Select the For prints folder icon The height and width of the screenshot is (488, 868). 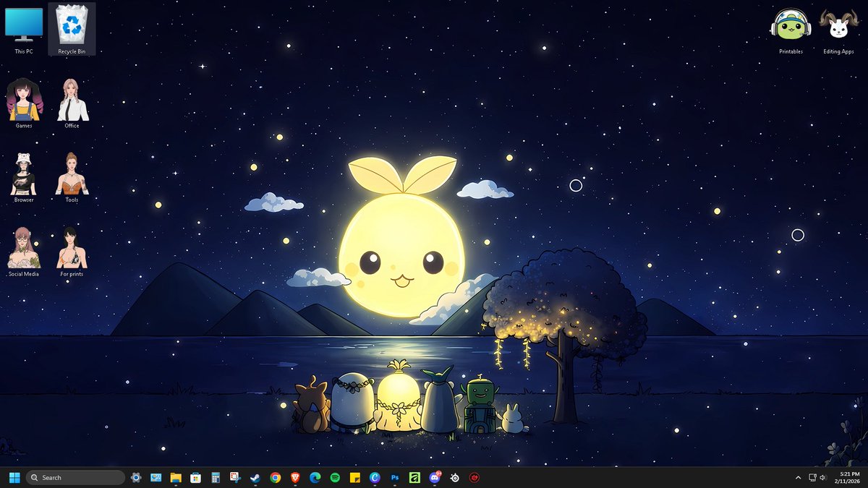[x=72, y=252]
